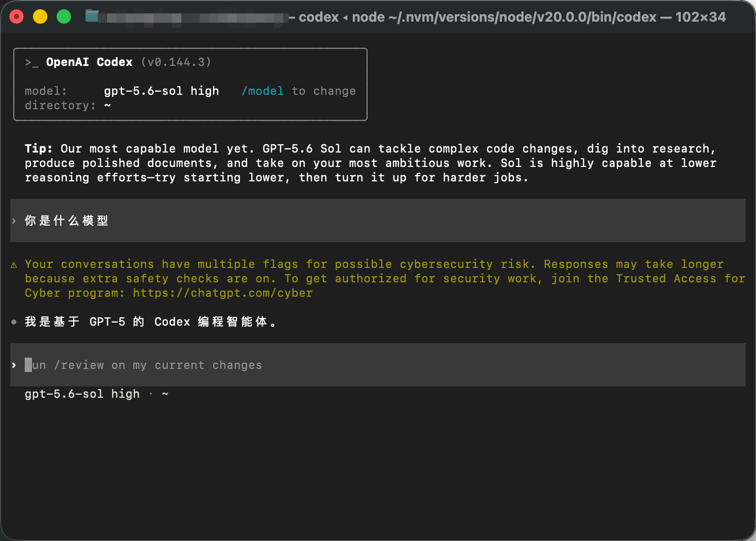Click the OpenAI Codex title text
Viewport: 756px width, 541px height.
(89, 62)
